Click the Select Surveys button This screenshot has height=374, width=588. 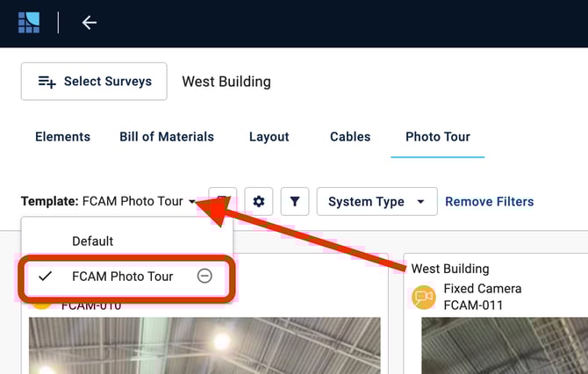point(94,82)
